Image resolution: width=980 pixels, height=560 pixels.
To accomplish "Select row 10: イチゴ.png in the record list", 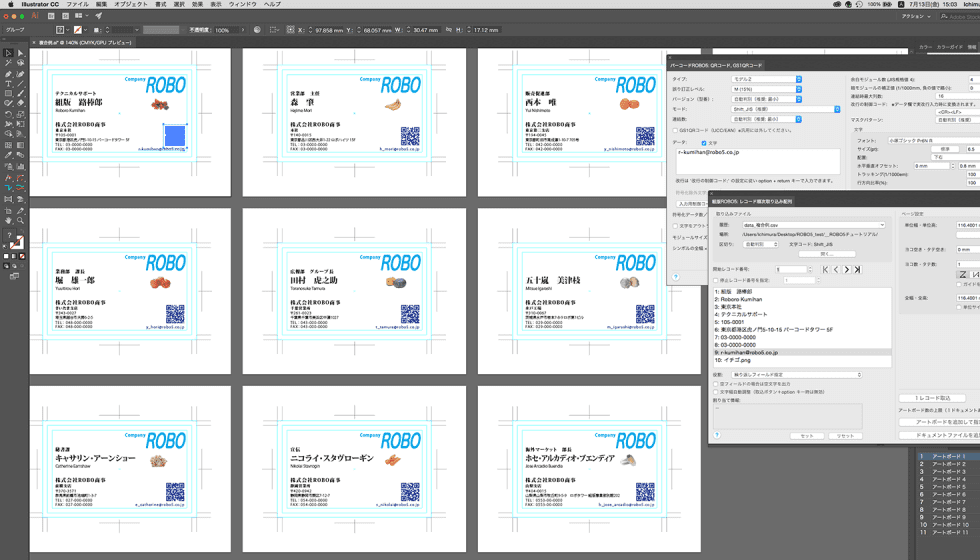I will pos(802,360).
